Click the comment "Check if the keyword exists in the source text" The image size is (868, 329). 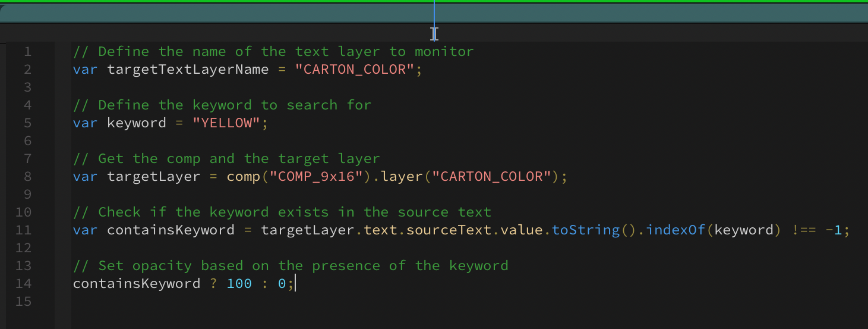click(282, 212)
